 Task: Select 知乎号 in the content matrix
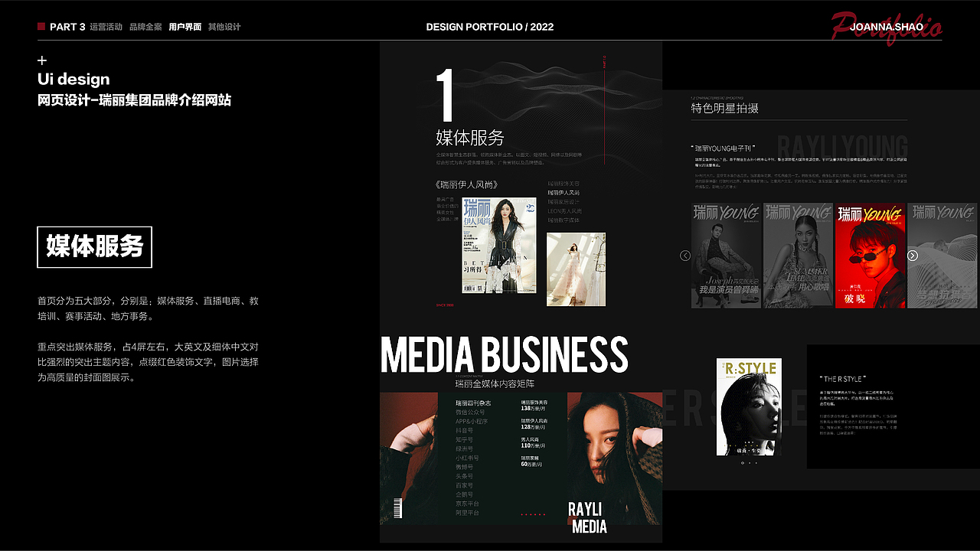point(465,440)
